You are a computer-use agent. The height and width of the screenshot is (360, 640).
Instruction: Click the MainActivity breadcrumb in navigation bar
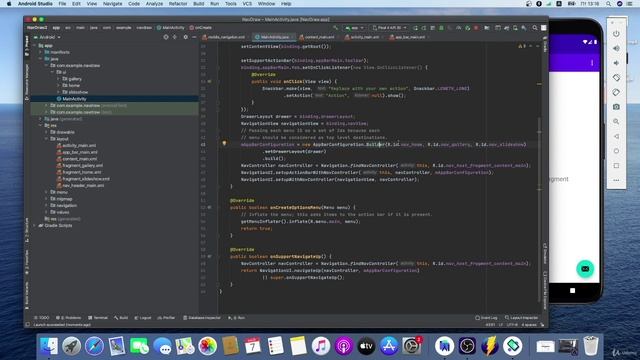pos(171,28)
